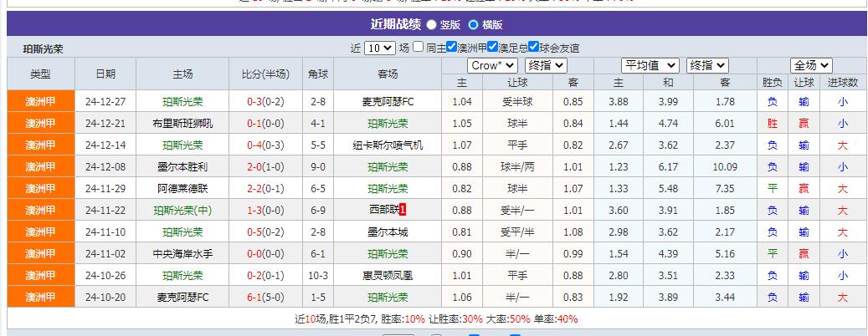
Task: Click the 麦克阿瑟FC away team on 24-12-27
Action: pos(388,102)
